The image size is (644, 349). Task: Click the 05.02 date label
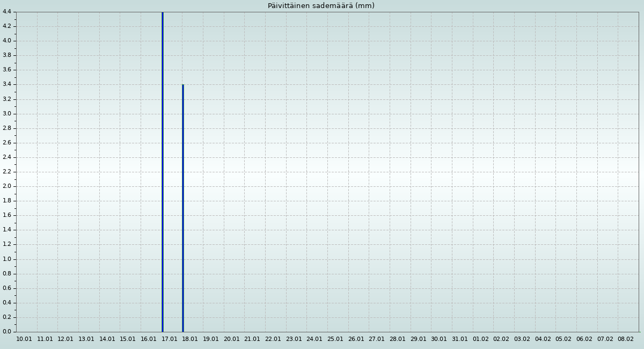(x=563, y=339)
